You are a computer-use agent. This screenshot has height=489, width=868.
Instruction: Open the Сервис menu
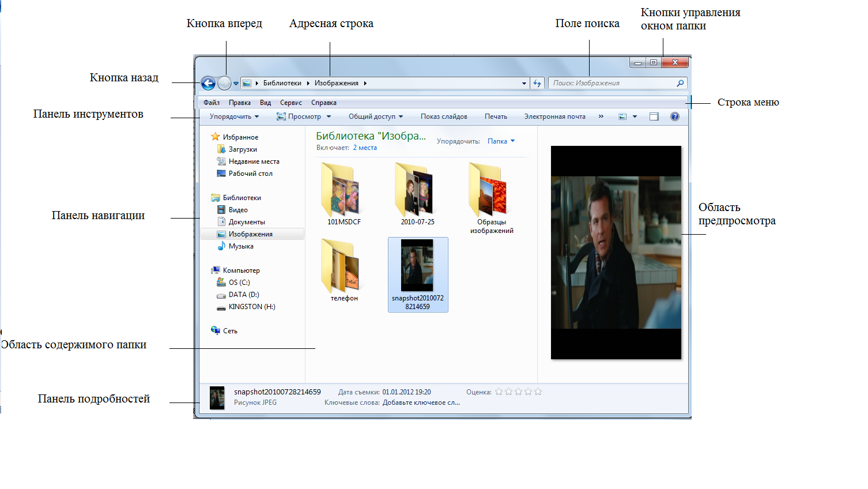290,103
